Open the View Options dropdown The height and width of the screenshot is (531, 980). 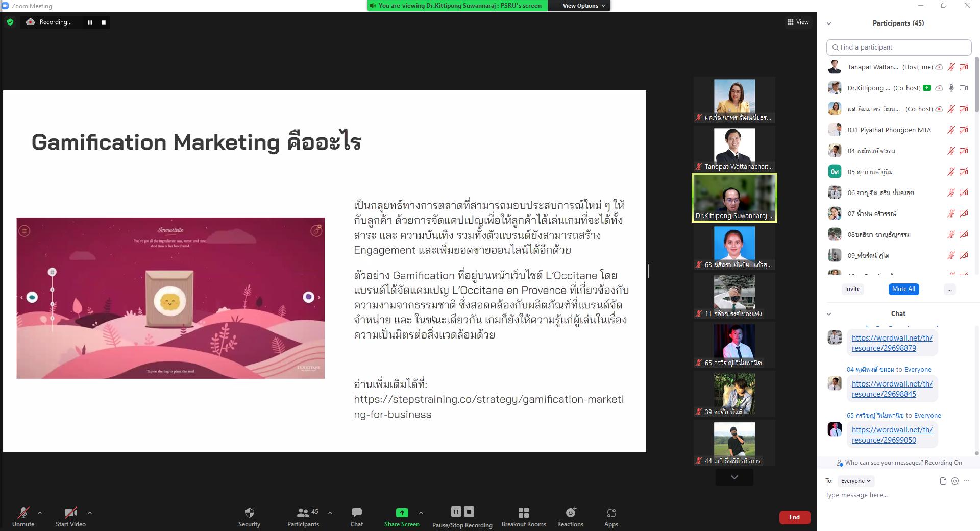(x=583, y=6)
